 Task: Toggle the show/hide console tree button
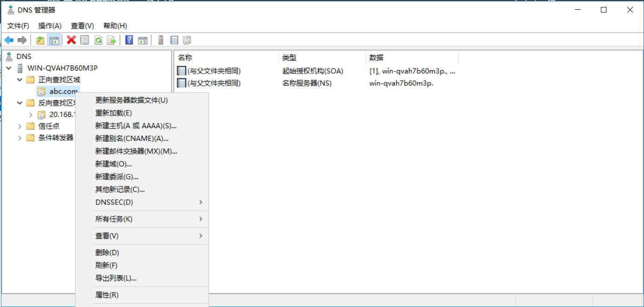pyautogui.click(x=54, y=40)
